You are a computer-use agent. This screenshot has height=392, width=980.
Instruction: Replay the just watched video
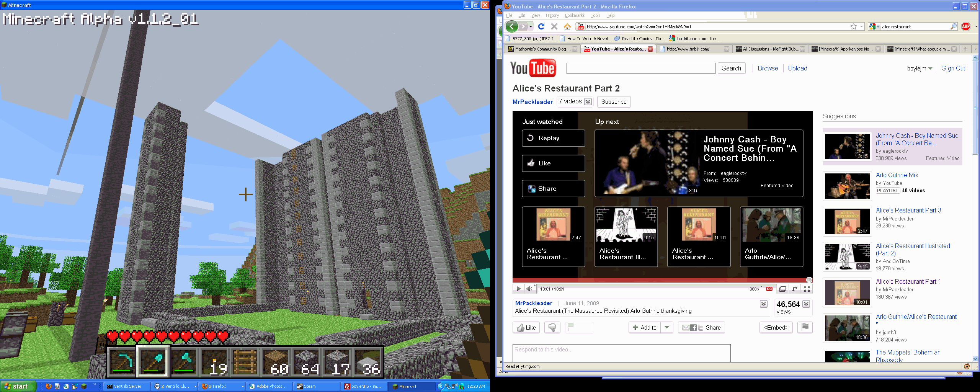553,138
